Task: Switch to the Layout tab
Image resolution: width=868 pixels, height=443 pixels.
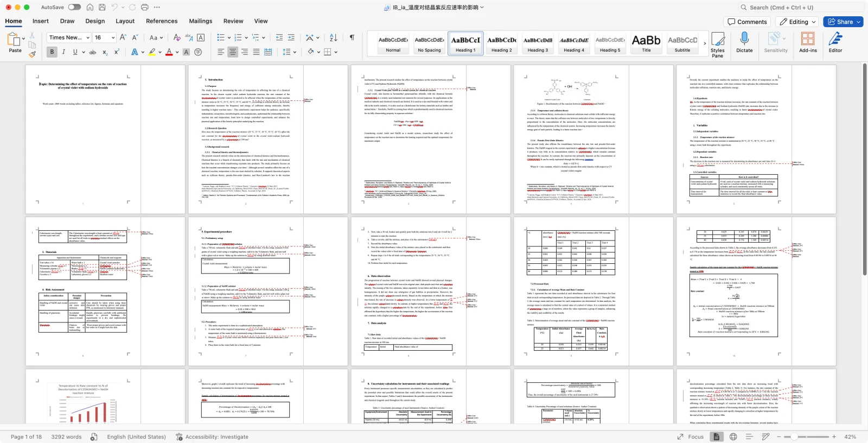Action: (x=125, y=21)
